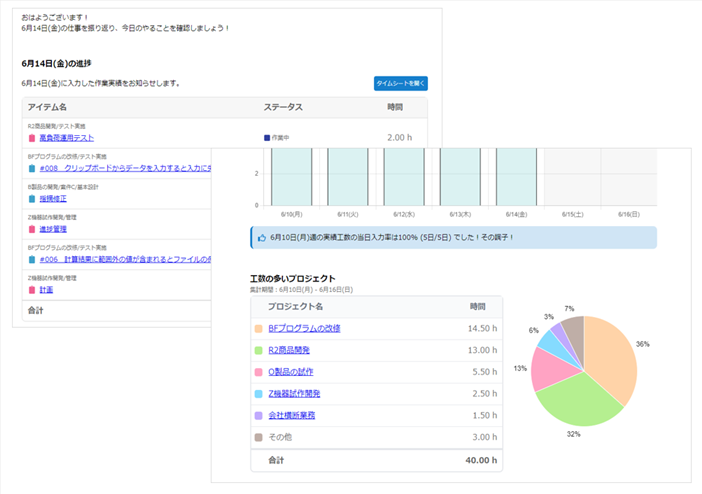The width and height of the screenshot is (702, 494).
Task: Click the pink icon beside 高負荷運用テスト
Action: tap(32, 138)
